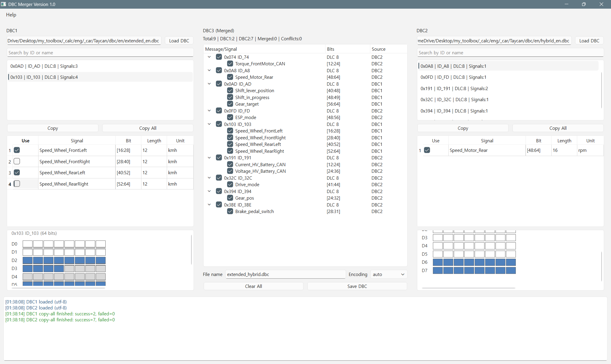The height and width of the screenshot is (364, 611).
Task: Click Save DBC button
Action: [x=357, y=286]
